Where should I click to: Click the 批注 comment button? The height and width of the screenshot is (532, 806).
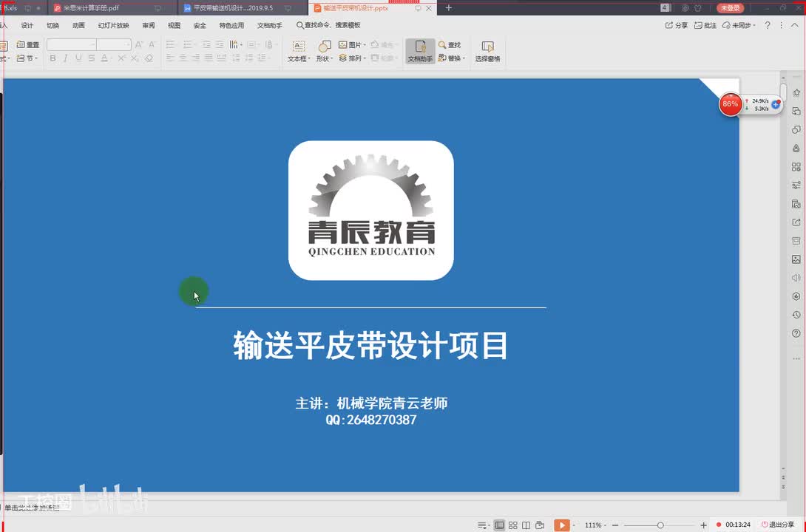(705, 25)
